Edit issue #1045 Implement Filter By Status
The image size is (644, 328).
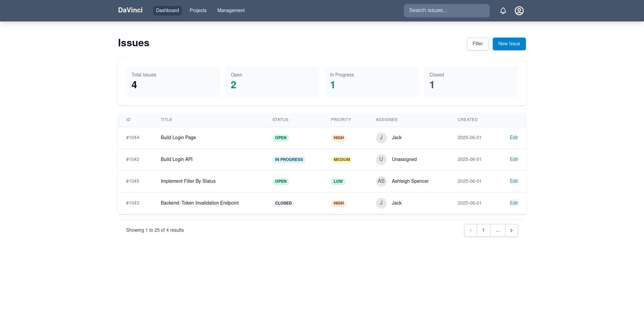pos(514,181)
